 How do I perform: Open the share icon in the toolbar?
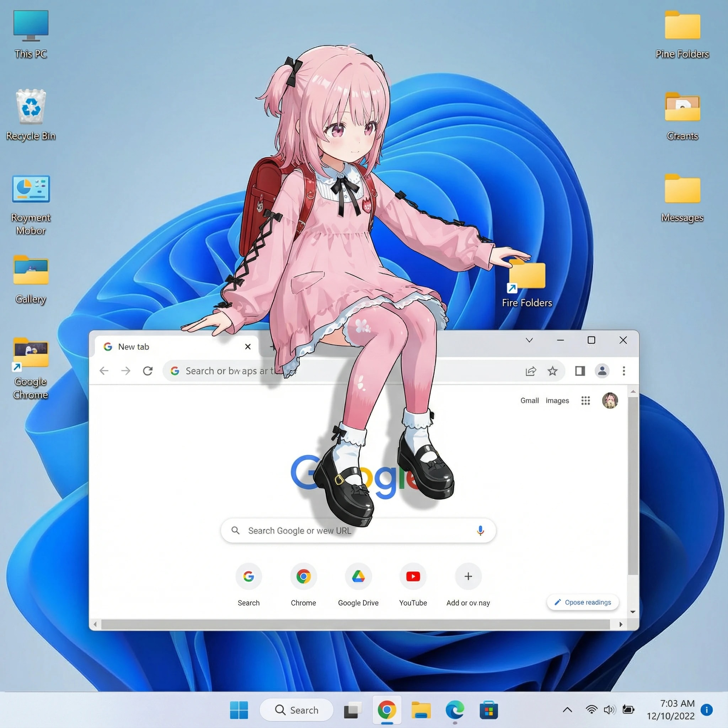point(531,371)
